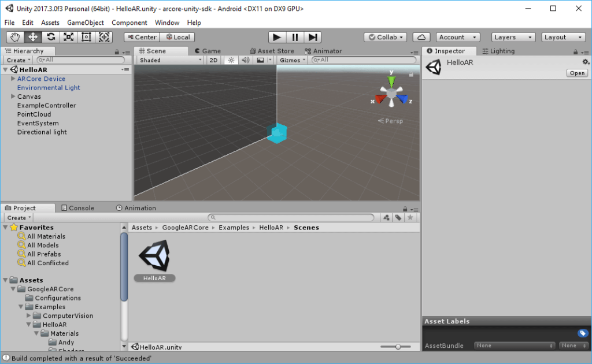Switch to the Lighting tab

coord(499,51)
